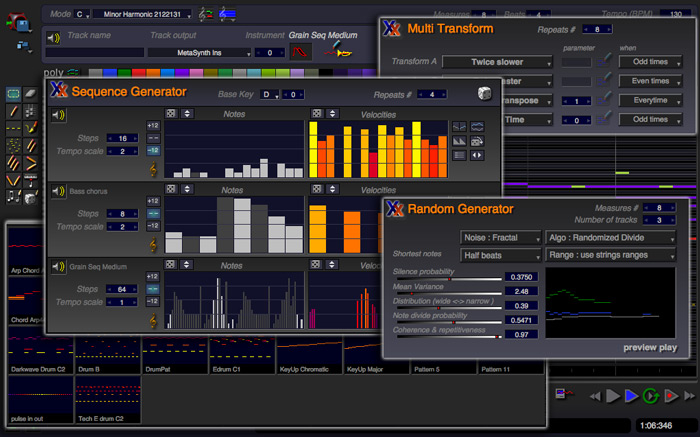Screen dimensions: 700x437
Task: Click the parameter pencil icon for Transform A
Action: pos(606,62)
